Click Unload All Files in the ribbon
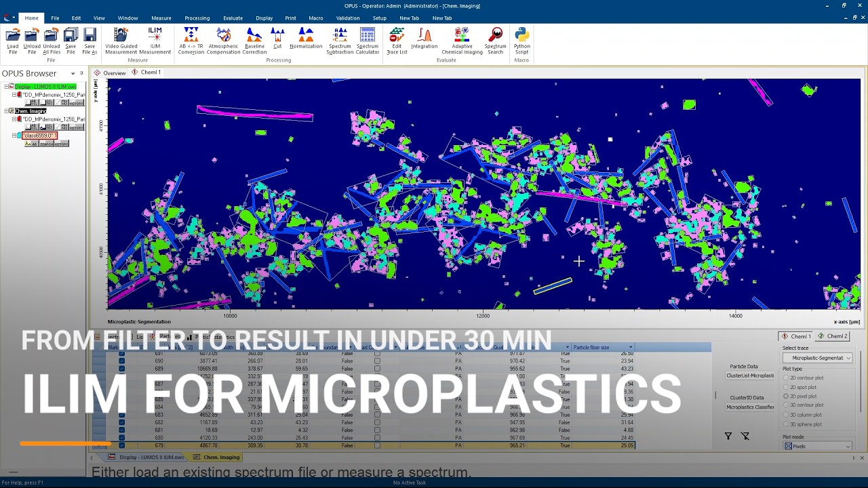868x488 pixels. click(52, 41)
